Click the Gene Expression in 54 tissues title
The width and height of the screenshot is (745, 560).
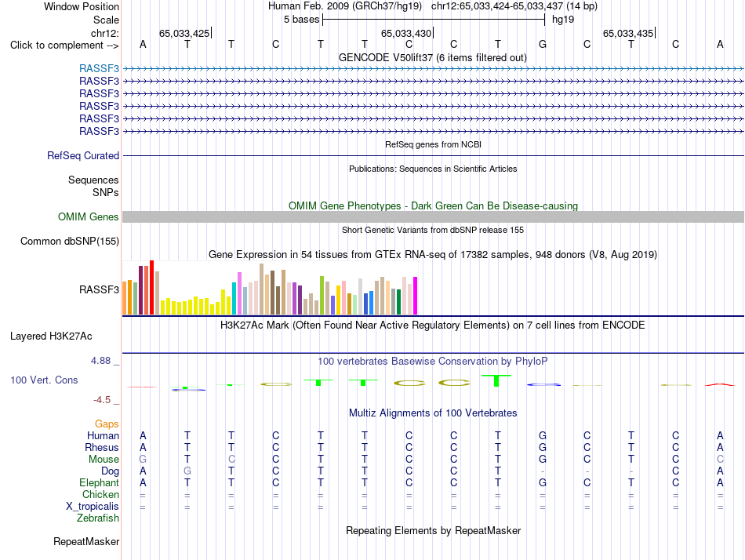(433, 254)
